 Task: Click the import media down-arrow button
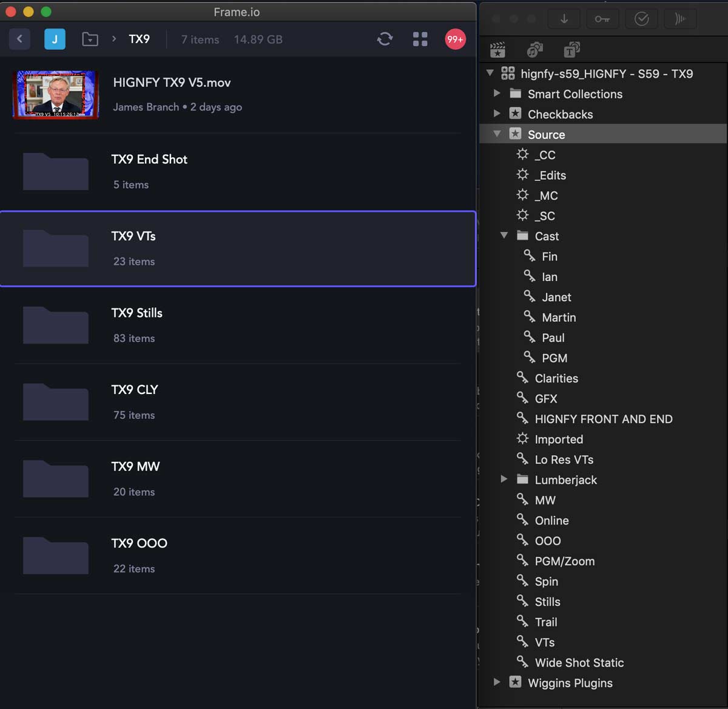564,19
